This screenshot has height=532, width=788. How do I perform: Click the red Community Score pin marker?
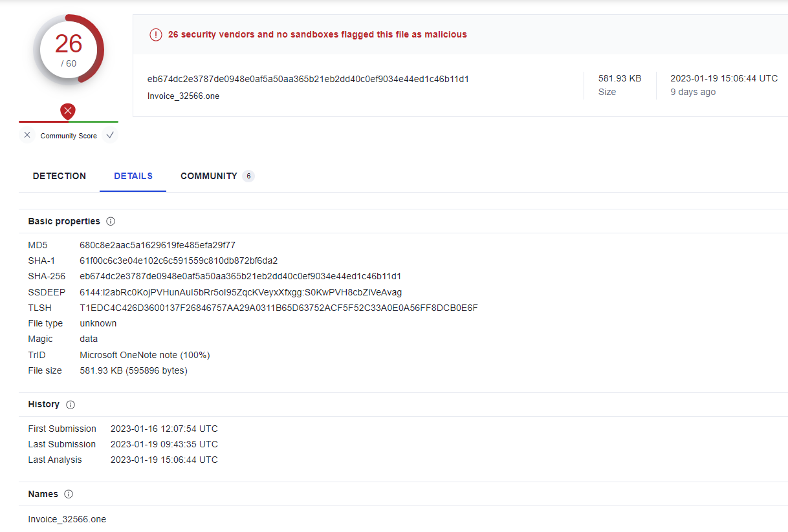(68, 112)
